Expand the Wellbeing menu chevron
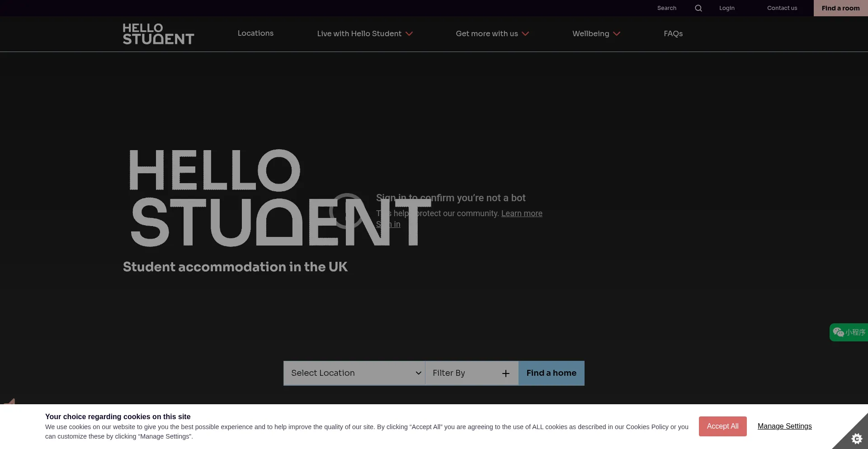 617,34
